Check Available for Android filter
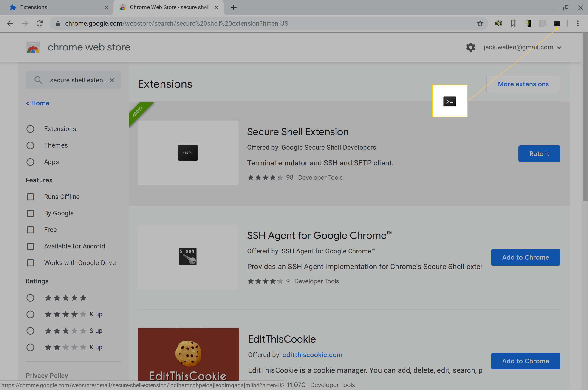Screen dimensions: 588x390 [x=30, y=246]
